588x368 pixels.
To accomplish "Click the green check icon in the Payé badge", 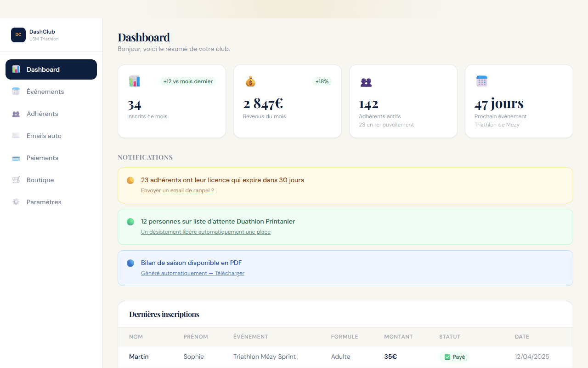I will [447, 357].
